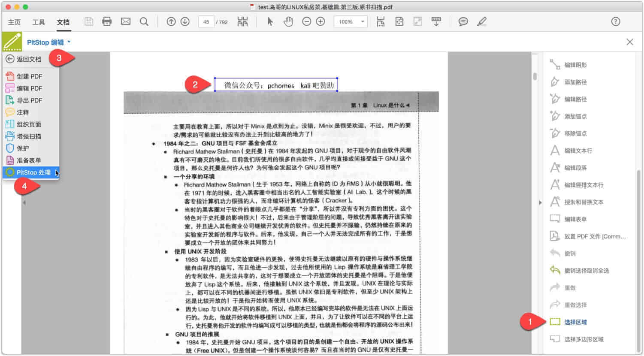Open the search magnifier tool
The width and height of the screenshot is (644, 356).
pos(144,21)
